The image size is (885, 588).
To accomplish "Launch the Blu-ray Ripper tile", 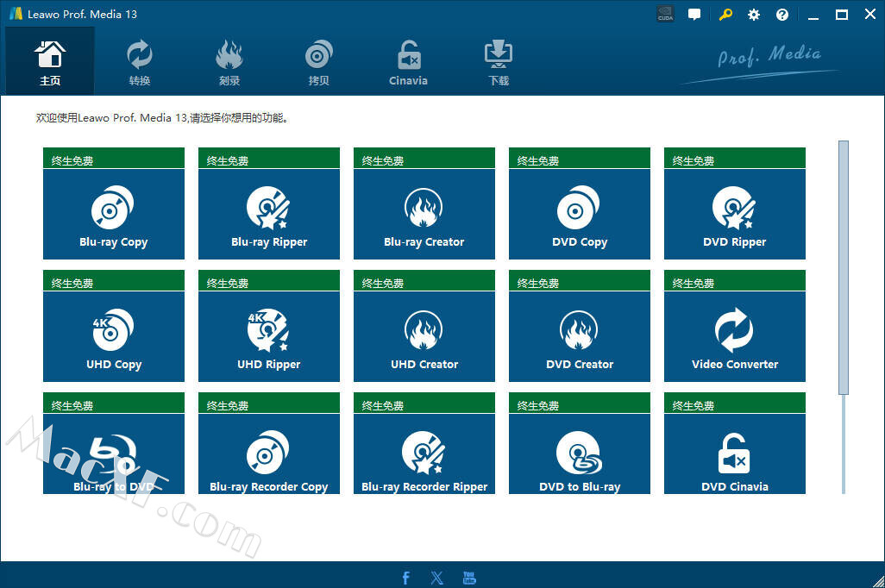I will (269, 214).
